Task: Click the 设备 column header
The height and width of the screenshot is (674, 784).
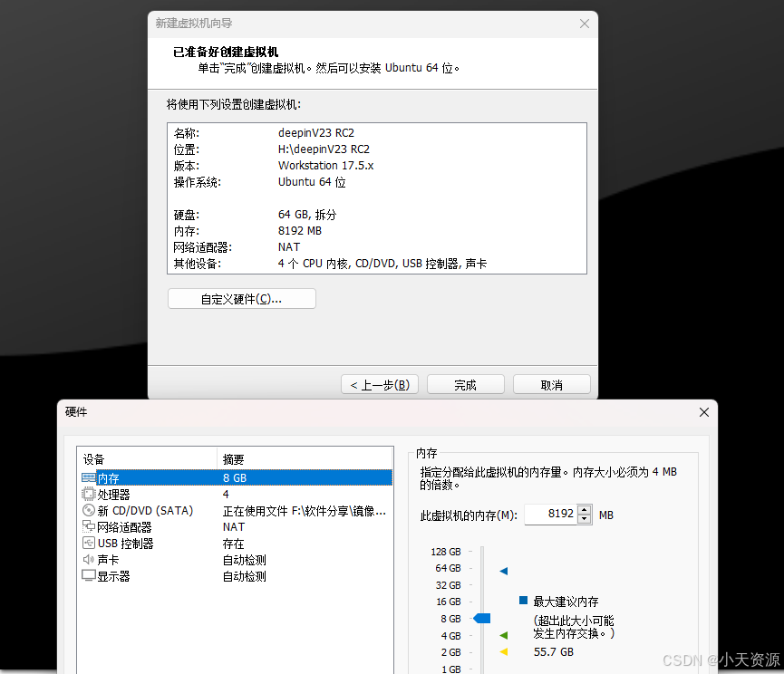Action: point(147,459)
